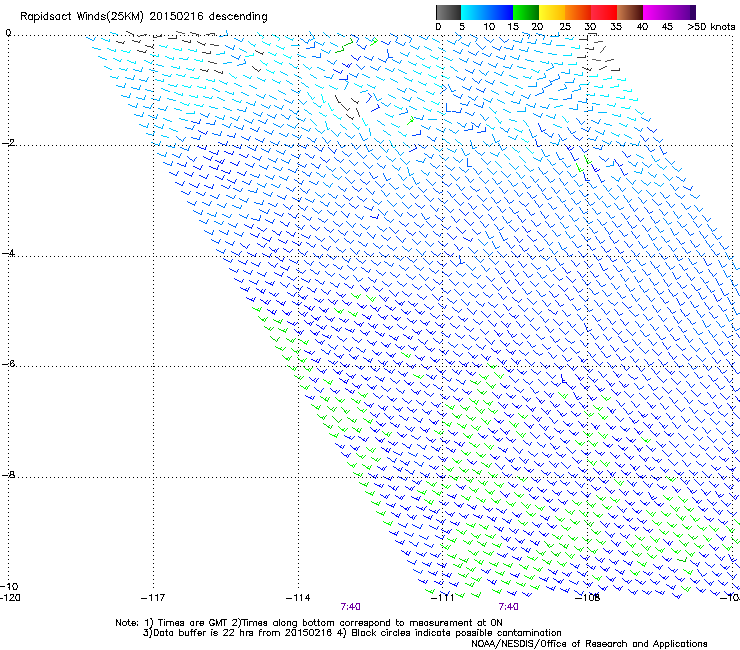Click the 'NOAA/NESDIS/Office of Research and Applications' credit
The width and height of the screenshot is (740, 650).
pos(589,644)
